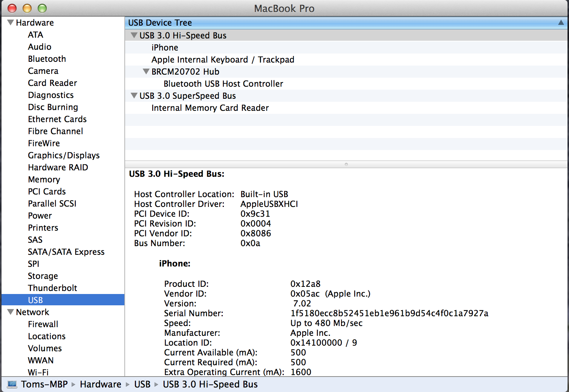Select Wi-Fi under Network

[38, 372]
